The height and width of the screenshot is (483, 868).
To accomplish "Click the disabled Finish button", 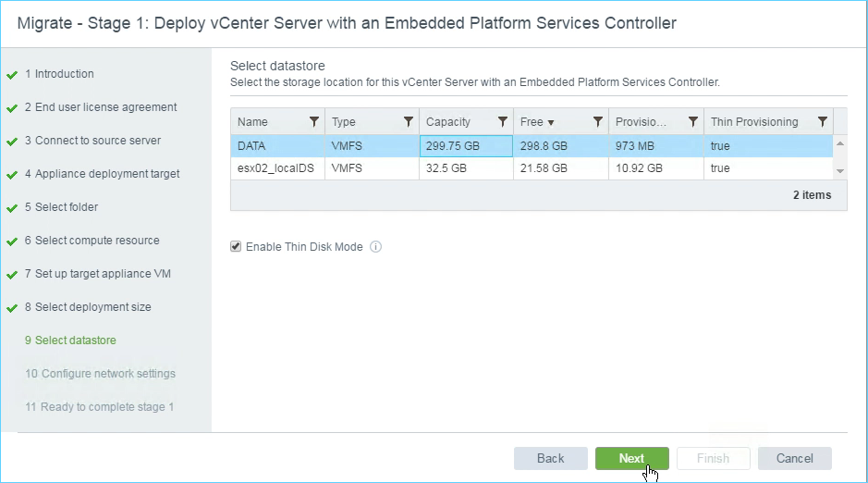I will pos(713,458).
